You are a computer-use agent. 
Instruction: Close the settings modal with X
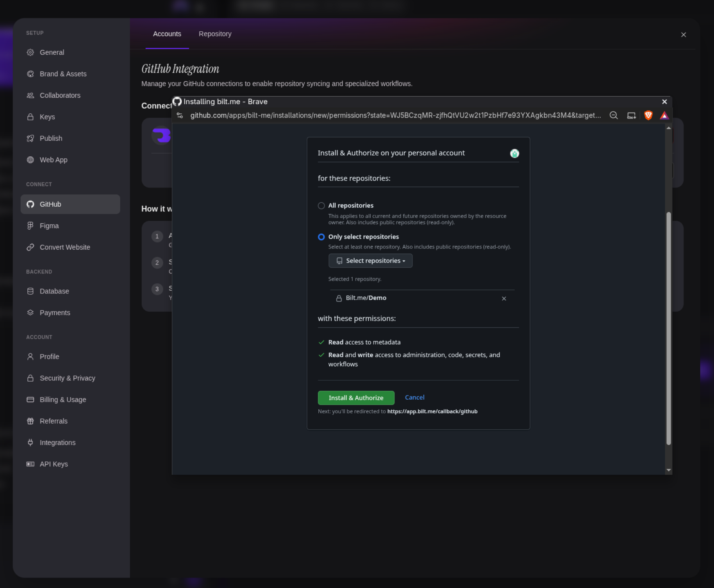tap(684, 35)
